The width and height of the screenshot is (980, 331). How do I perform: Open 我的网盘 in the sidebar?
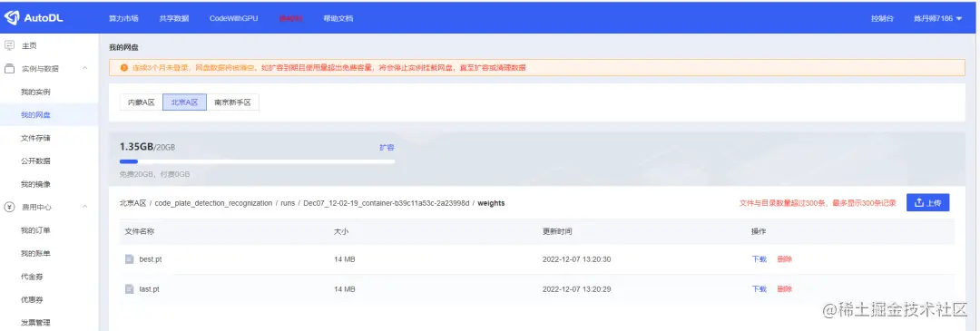(x=35, y=115)
